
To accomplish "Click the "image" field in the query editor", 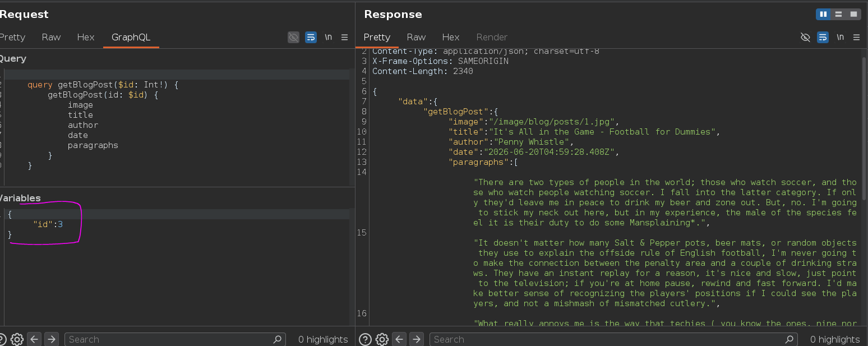I will point(80,105).
